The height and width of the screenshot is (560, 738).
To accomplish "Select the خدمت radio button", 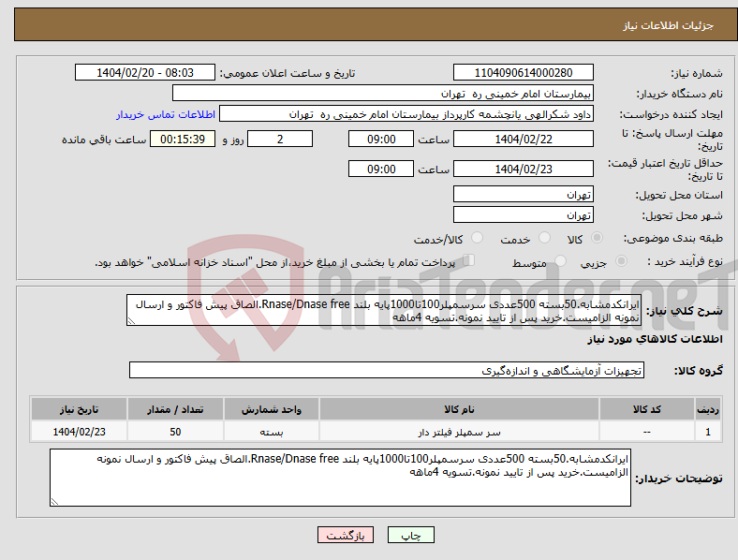I will [544, 238].
